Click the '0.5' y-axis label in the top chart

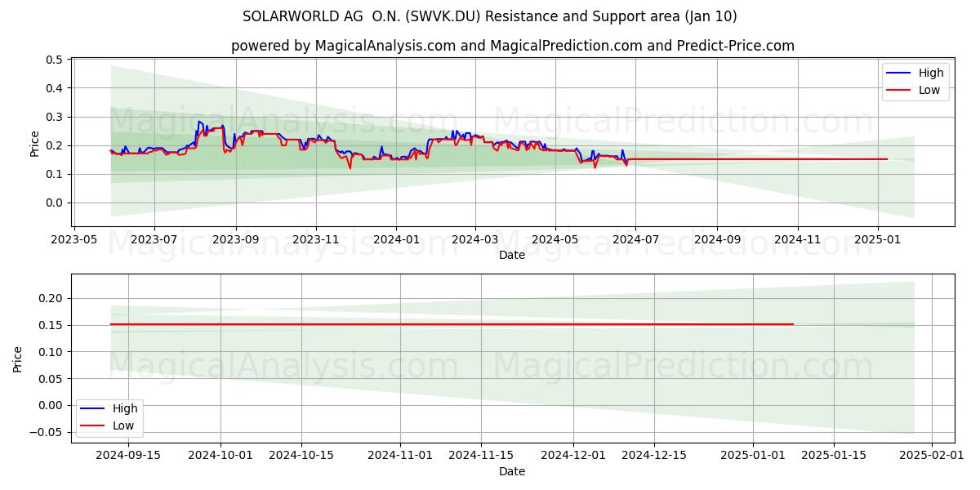55,60
